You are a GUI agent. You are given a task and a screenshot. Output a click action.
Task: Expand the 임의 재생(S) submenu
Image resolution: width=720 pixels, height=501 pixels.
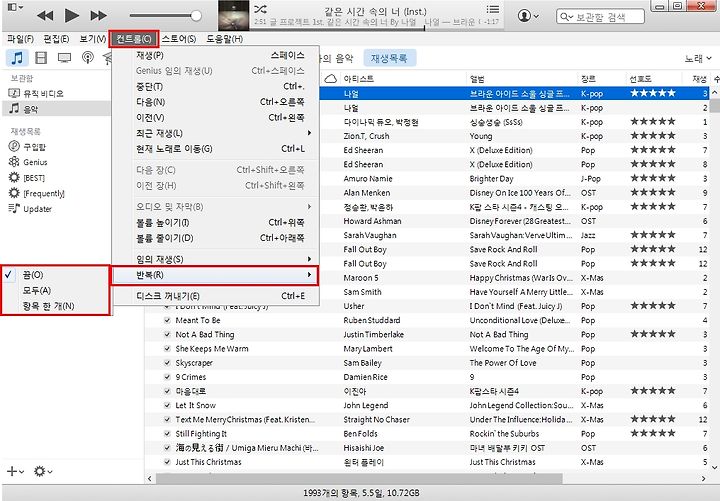click(x=215, y=259)
